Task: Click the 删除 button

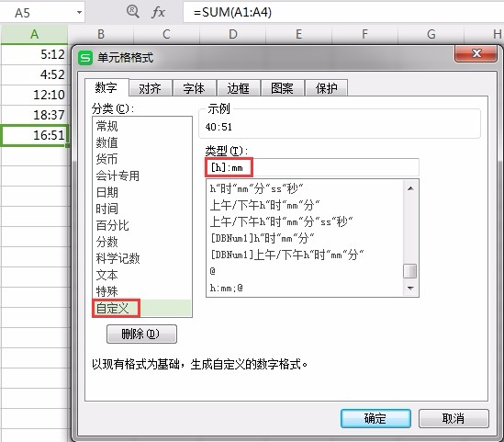Action: pyautogui.click(x=141, y=334)
